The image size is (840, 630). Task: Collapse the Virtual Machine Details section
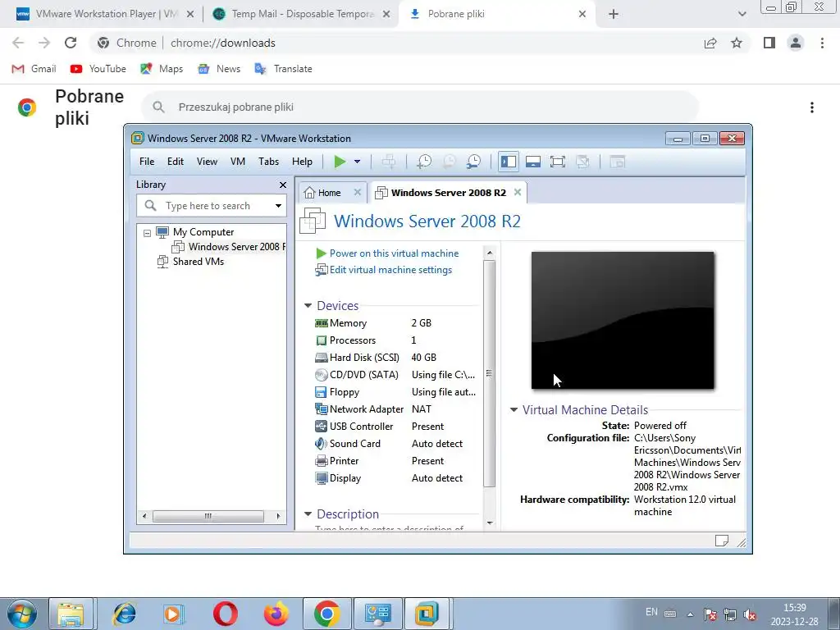[x=514, y=410]
